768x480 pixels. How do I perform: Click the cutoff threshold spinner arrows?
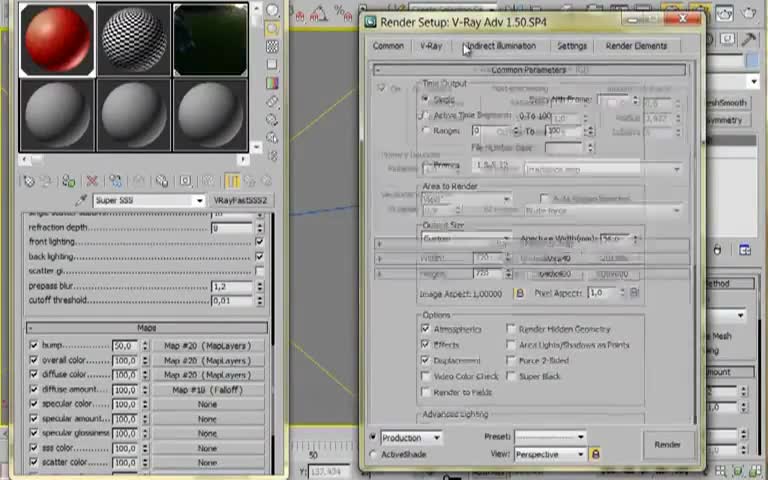pyautogui.click(x=260, y=300)
